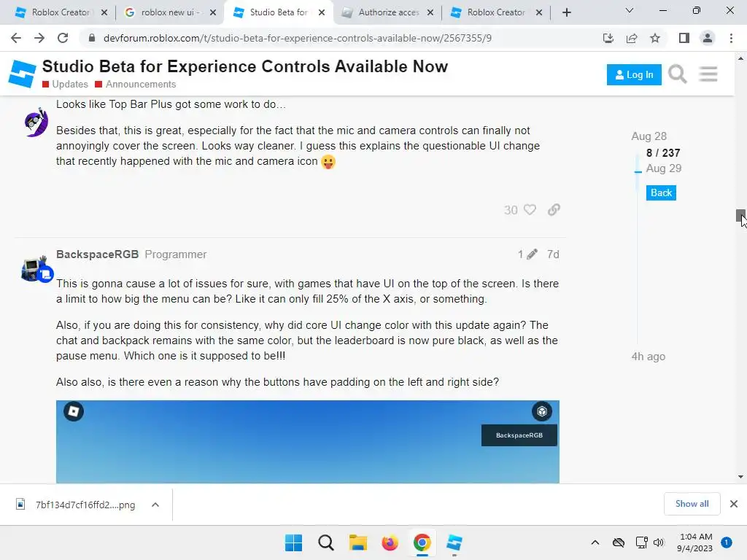This screenshot has height=560, width=747.
Task: Click the browser Forward arrow
Action: click(x=39, y=38)
